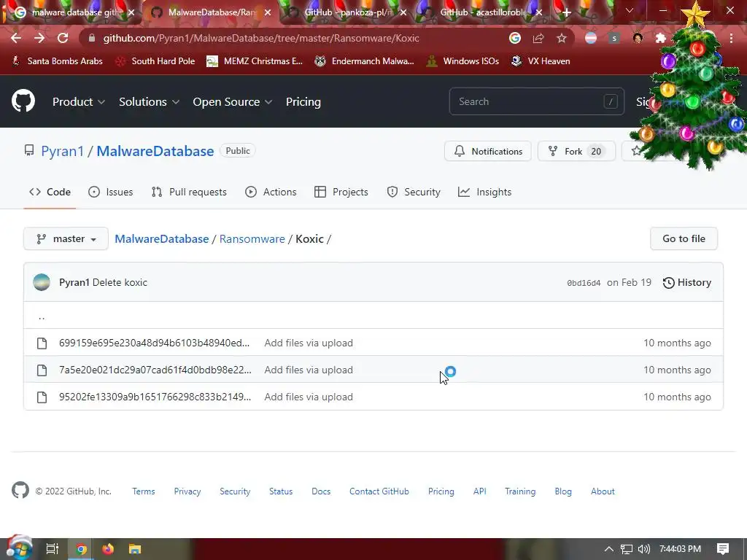Viewport: 747px width, 560px height.
Task: Click file icon of 7a5e20e021dc29a07 row
Action: tap(42, 370)
